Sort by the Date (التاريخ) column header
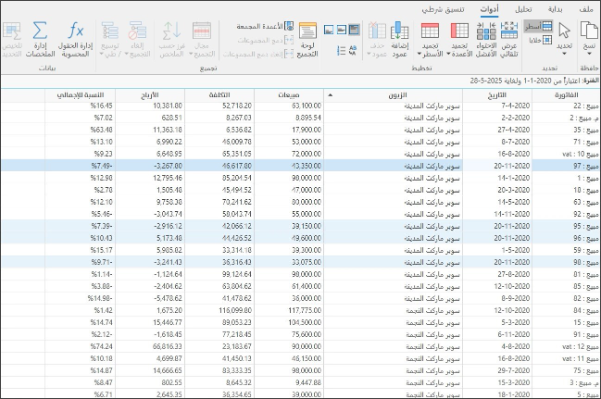The width and height of the screenshot is (601, 399). pos(497,95)
